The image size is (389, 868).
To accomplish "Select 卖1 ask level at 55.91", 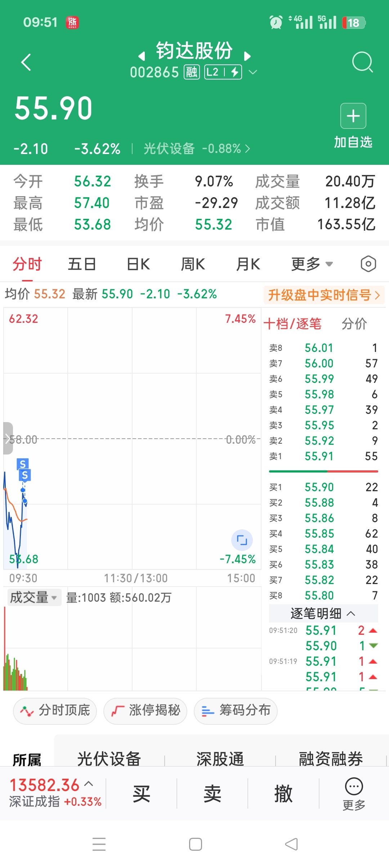I will [x=323, y=456].
